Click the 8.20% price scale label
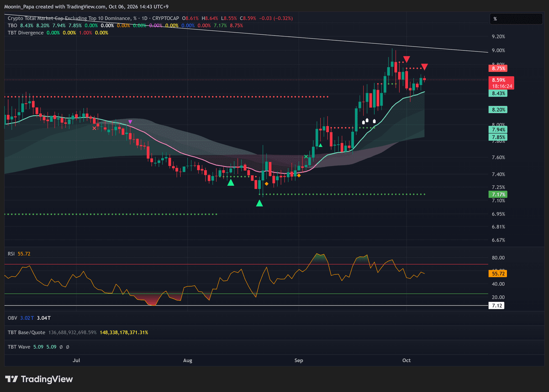This screenshot has height=392, width=549. (x=498, y=110)
